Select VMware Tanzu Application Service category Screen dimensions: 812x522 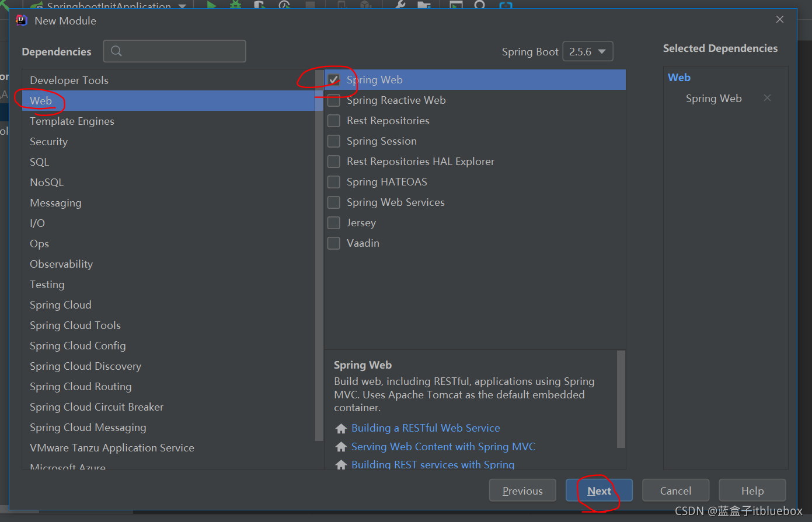(x=168, y=447)
